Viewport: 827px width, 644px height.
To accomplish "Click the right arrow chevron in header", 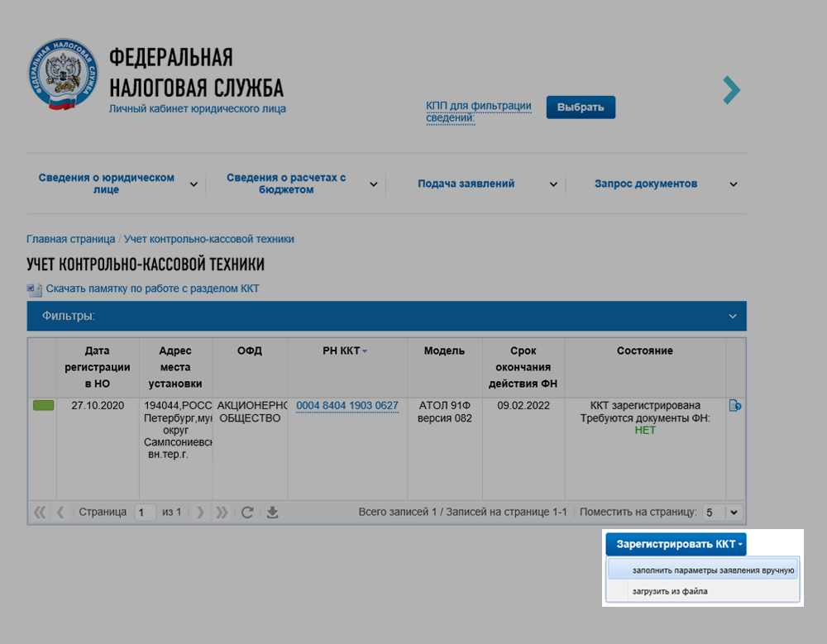I will pos(731,90).
